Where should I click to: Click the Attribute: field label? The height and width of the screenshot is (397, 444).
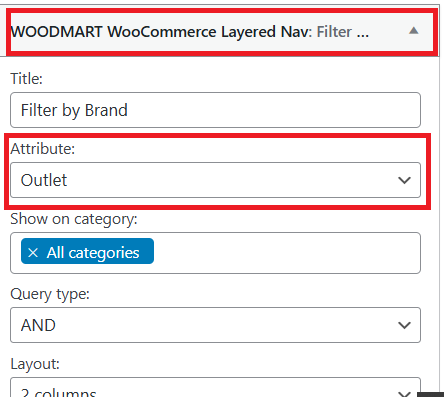(x=43, y=149)
